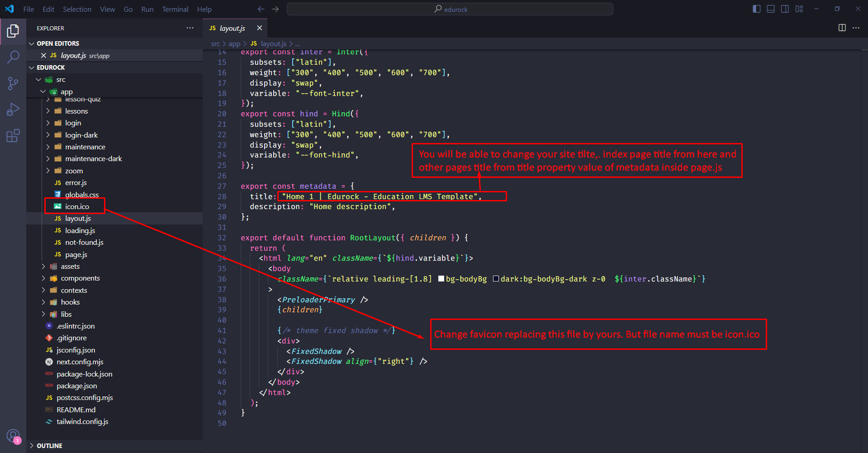Open the Run menu
The image size is (868, 453).
147,9
